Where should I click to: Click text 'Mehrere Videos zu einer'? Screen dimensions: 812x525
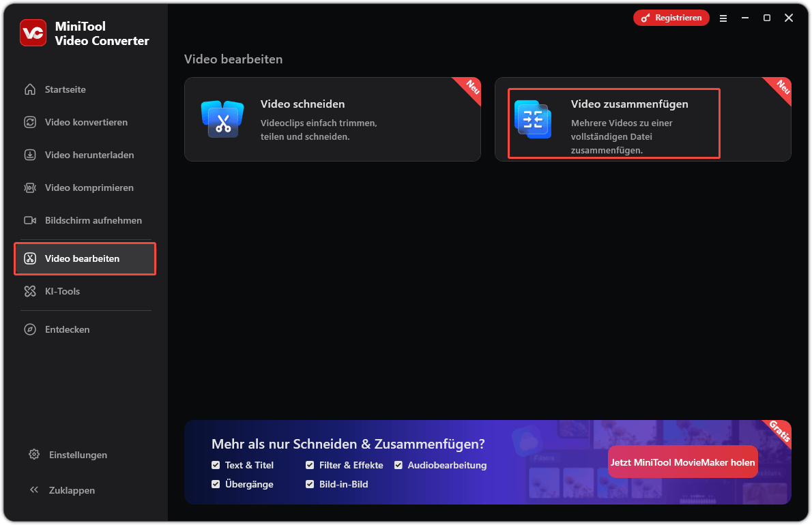[x=622, y=123]
